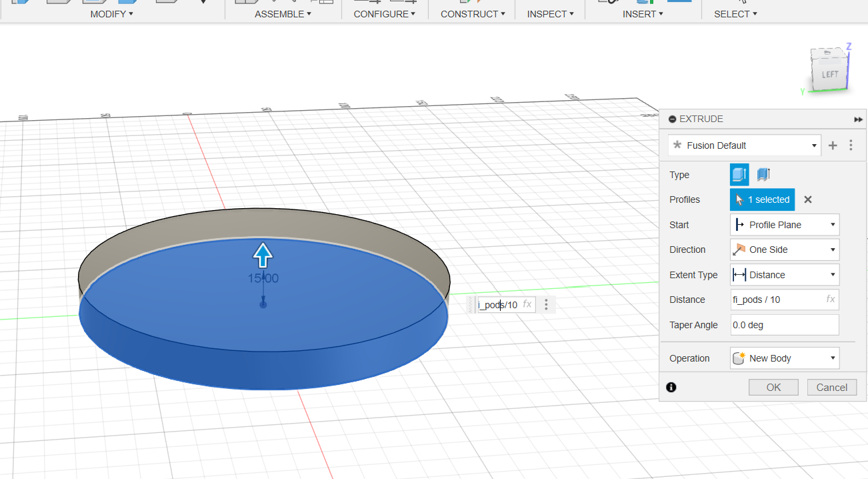The image size is (868, 479).
Task: Open the Operation dropdown showing New Body
Action: tap(785, 358)
